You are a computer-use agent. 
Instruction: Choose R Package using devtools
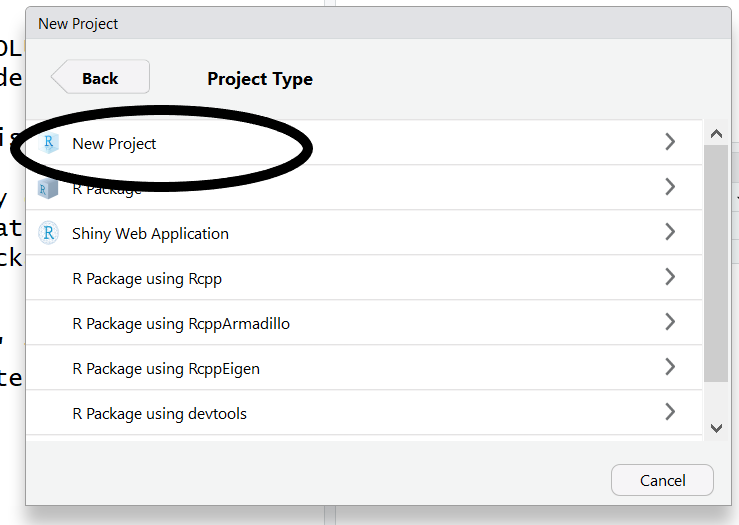[x=364, y=412]
